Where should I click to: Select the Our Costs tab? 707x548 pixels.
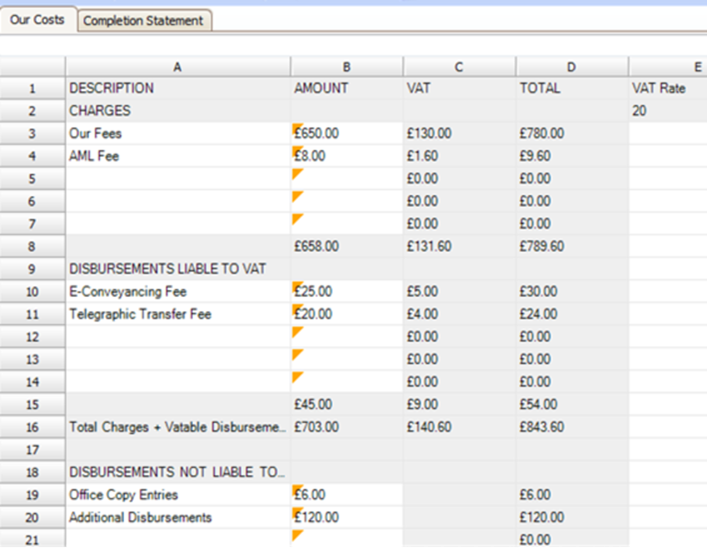37,20
